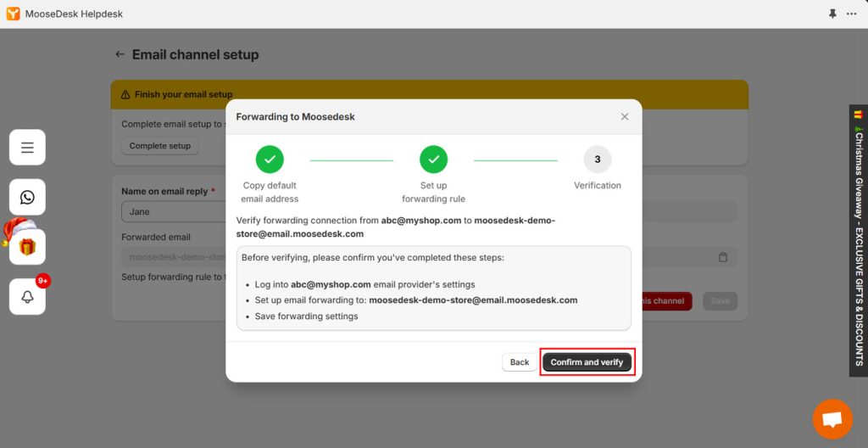This screenshot has width=868, height=448.
Task: Click the MooseDesk Helpdesk title text
Action: (x=75, y=14)
